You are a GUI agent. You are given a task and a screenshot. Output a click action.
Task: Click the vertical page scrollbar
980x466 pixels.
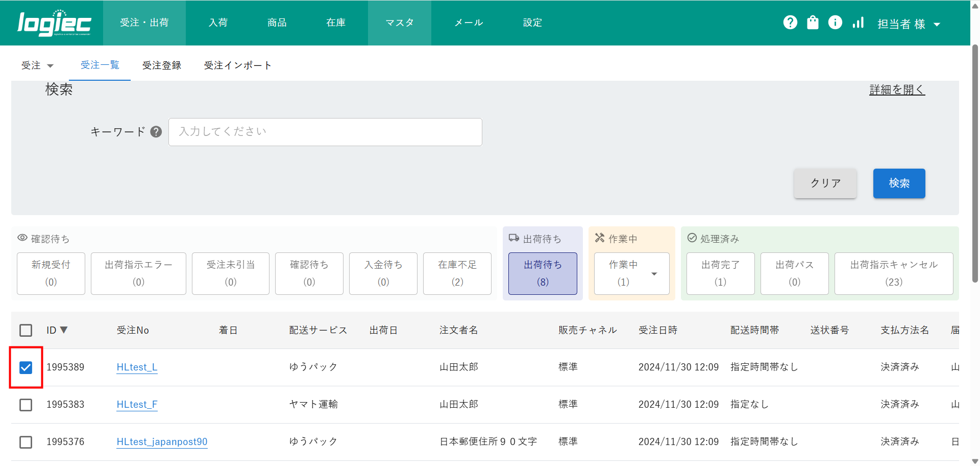click(975, 164)
